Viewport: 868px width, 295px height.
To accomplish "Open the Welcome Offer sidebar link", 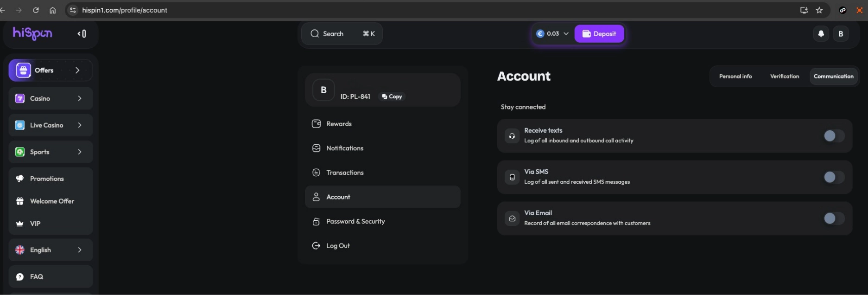I will coord(51,201).
